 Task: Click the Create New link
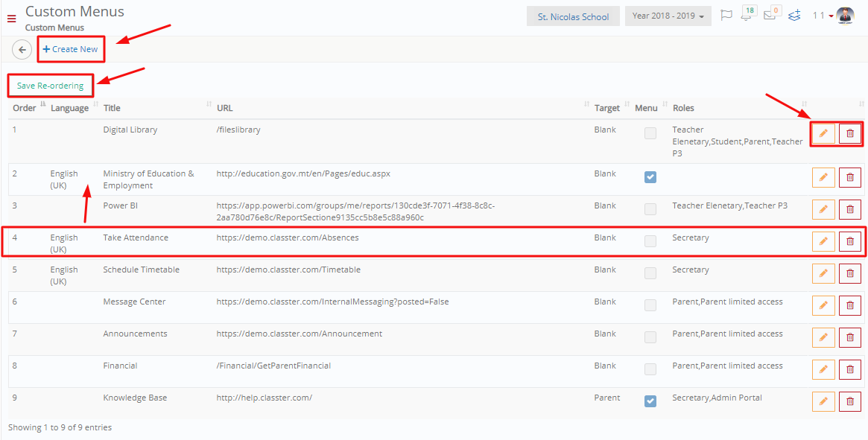click(70, 49)
